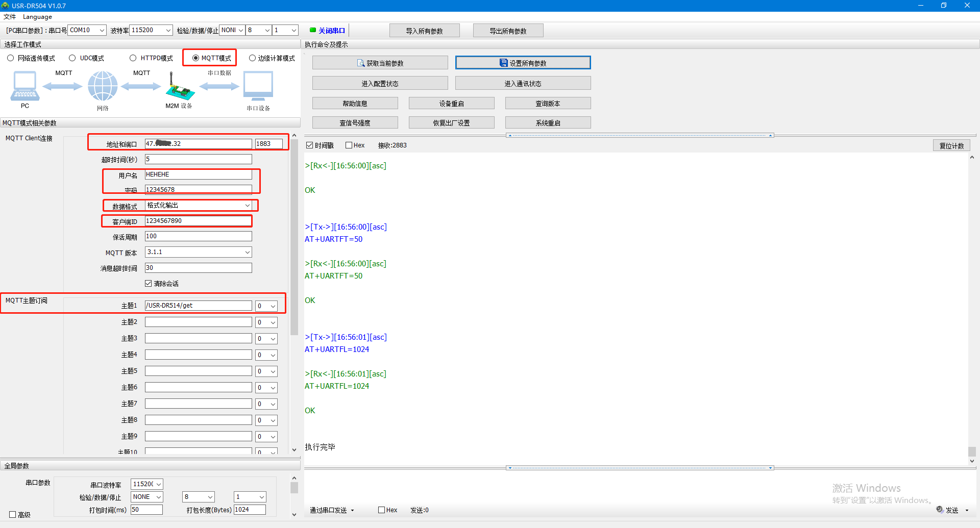The image size is (980, 528).
Task: Click the PC laptop icon in diagram
Action: (x=24, y=86)
